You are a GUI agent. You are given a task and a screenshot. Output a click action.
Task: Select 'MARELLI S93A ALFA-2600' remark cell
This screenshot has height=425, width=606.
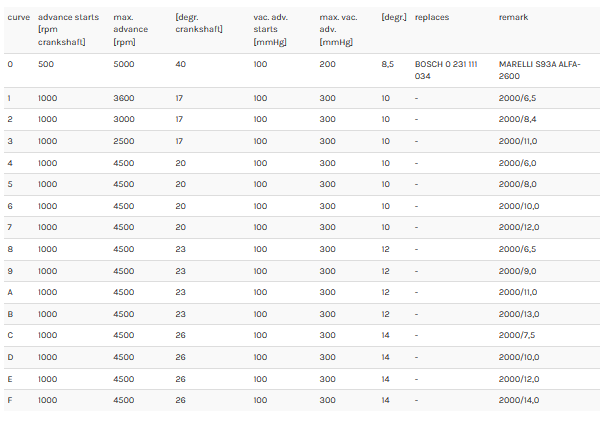(540, 70)
